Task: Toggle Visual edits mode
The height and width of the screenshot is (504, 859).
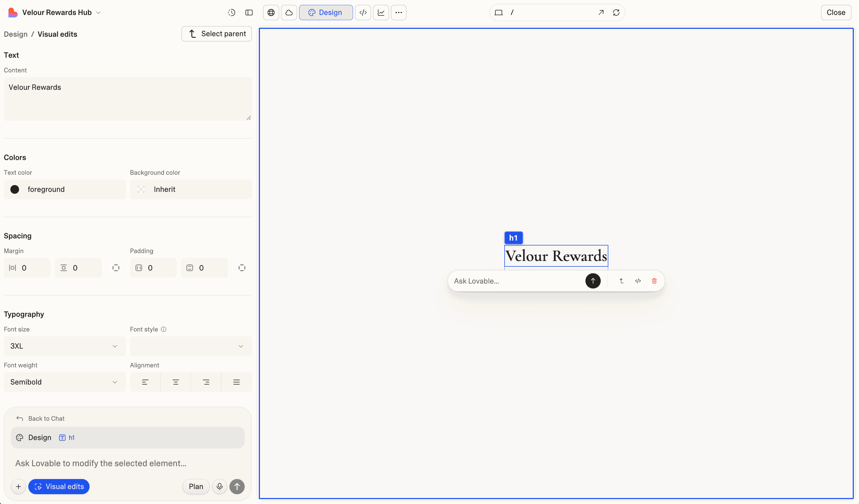Action: pyautogui.click(x=59, y=486)
